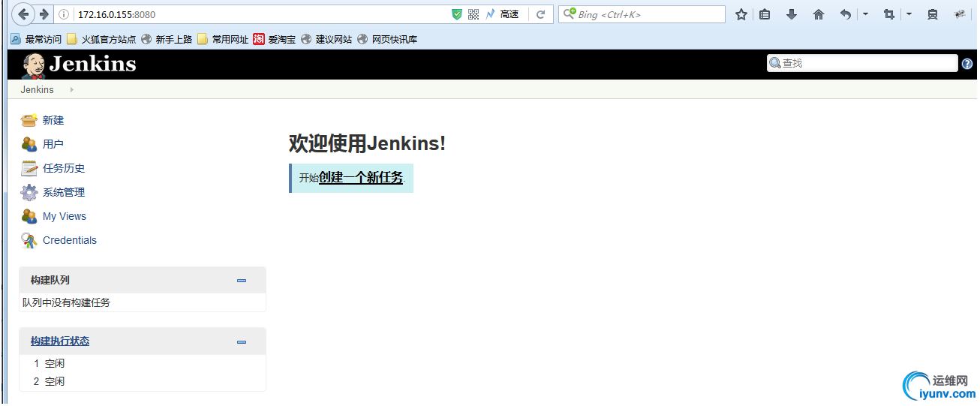Screen dimensions: 980x406
Task: Click the Jenkins title in the header
Action: (93, 65)
